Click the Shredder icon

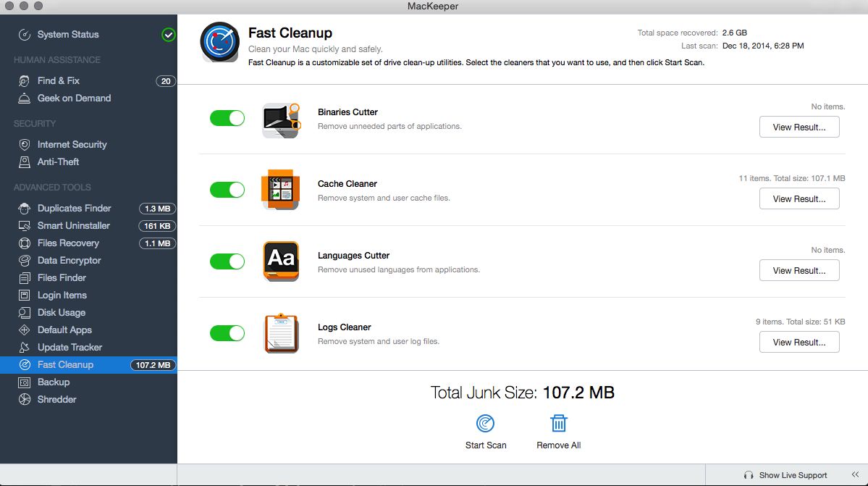[25, 400]
